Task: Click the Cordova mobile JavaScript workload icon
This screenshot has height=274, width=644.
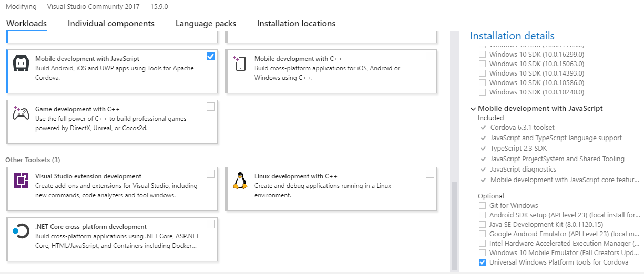Action: coord(21,63)
